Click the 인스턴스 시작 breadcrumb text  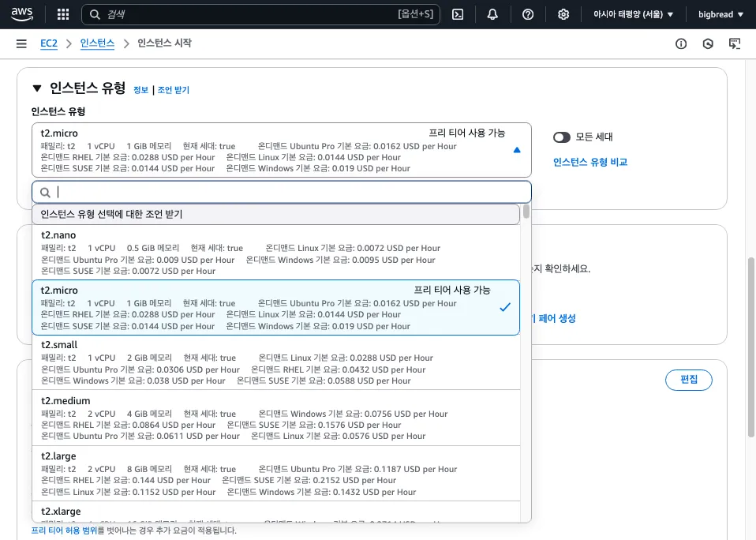pos(164,43)
